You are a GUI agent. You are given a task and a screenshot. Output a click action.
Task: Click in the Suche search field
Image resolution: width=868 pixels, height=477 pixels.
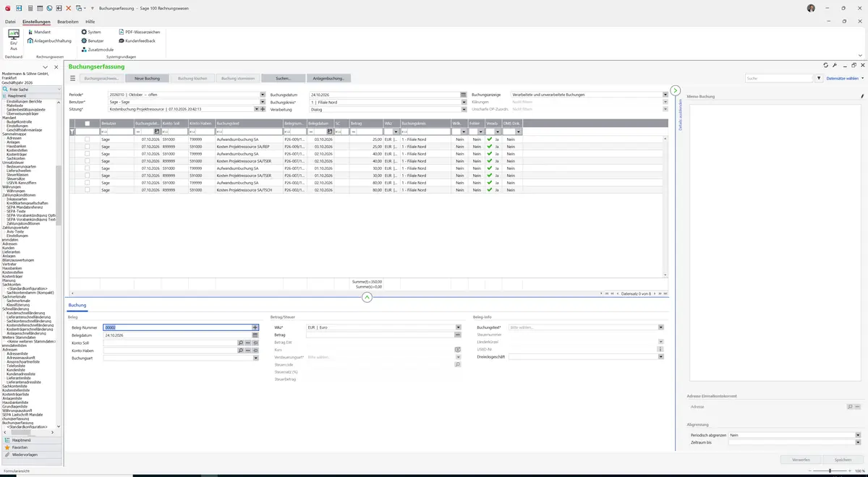tap(779, 78)
